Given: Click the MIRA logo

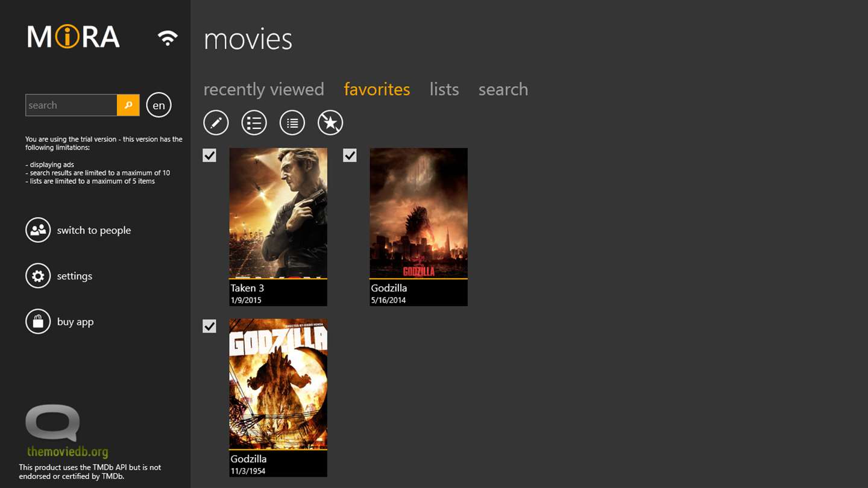Looking at the screenshot, I should pos(74,37).
